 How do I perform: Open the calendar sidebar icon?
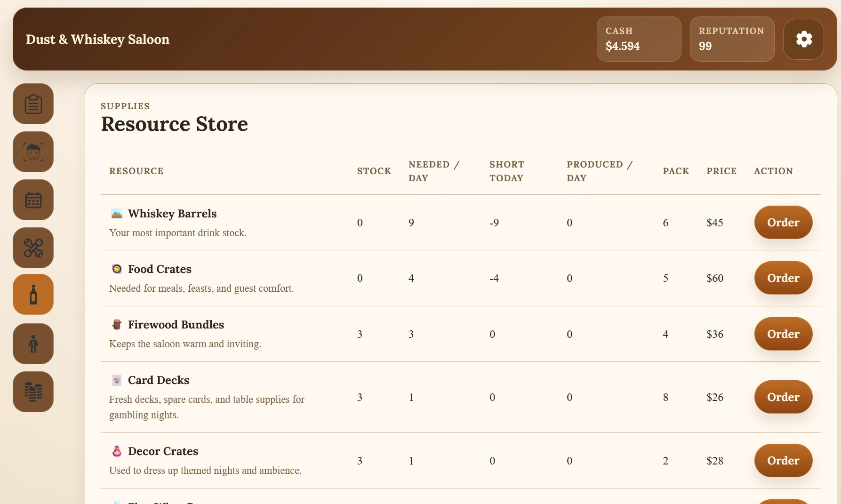[33, 200]
